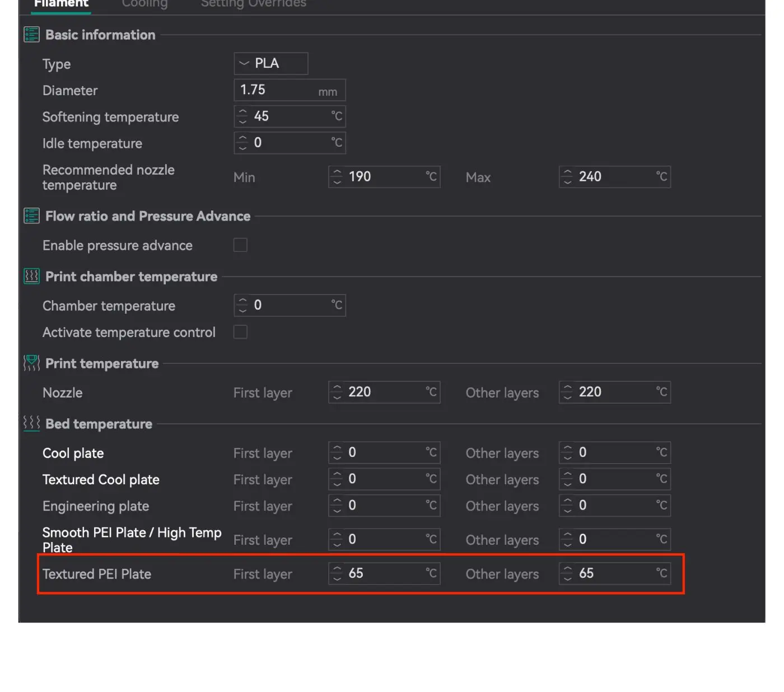The image size is (784, 692).
Task: Enable pressure advance checkbox
Action: click(x=240, y=245)
